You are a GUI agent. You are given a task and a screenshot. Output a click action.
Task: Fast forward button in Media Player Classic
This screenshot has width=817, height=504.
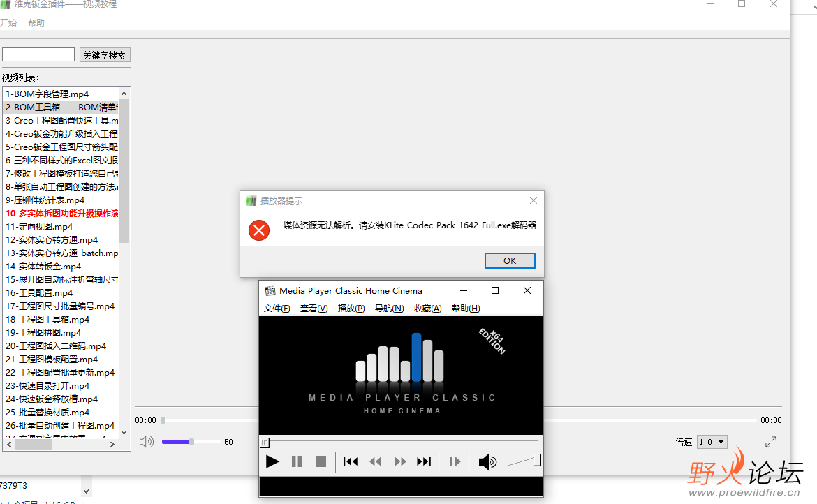(x=399, y=462)
